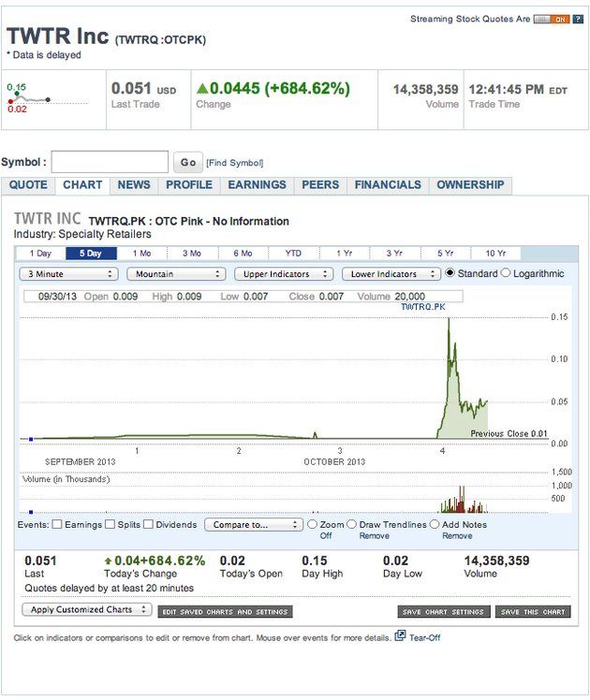Click the price peak on the chart
Image resolution: width=590 pixels, height=700 pixels.
tap(449, 319)
